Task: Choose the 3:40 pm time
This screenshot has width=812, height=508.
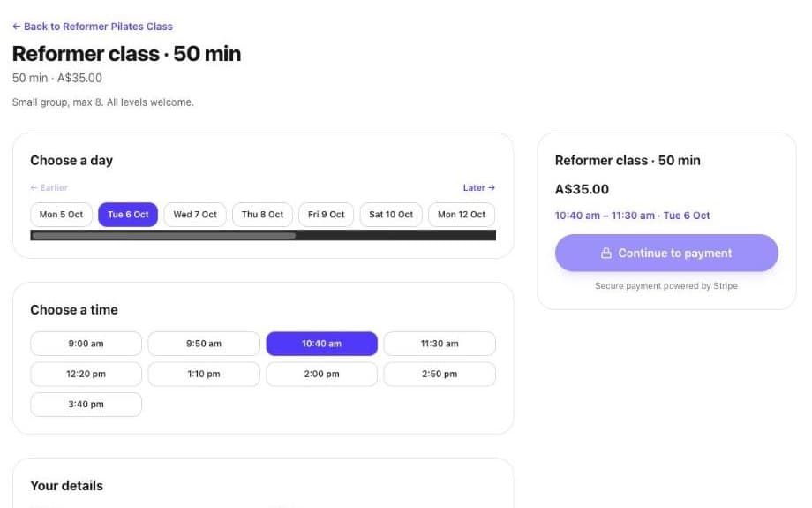Action: click(x=86, y=405)
